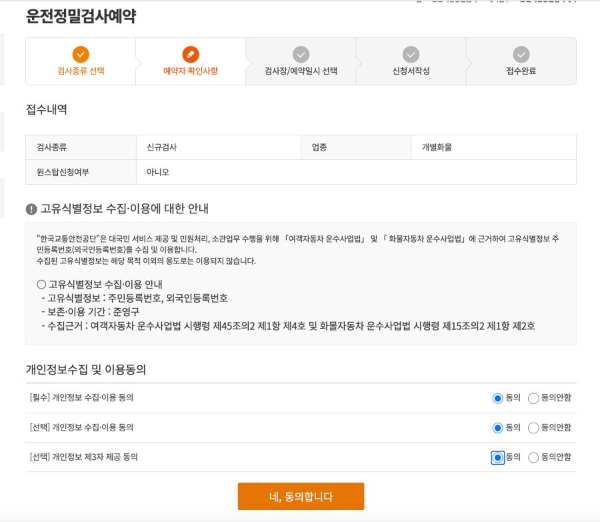This screenshot has width=600, height=522.
Task: Click the 고유식별정보 : 주민등록번호, 외국인등록번호 line
Action: point(135,298)
